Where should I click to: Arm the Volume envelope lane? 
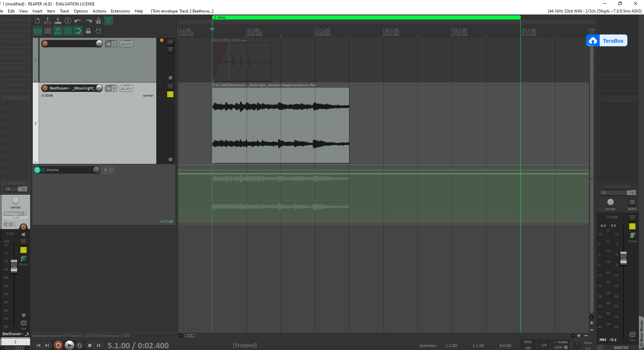click(37, 170)
